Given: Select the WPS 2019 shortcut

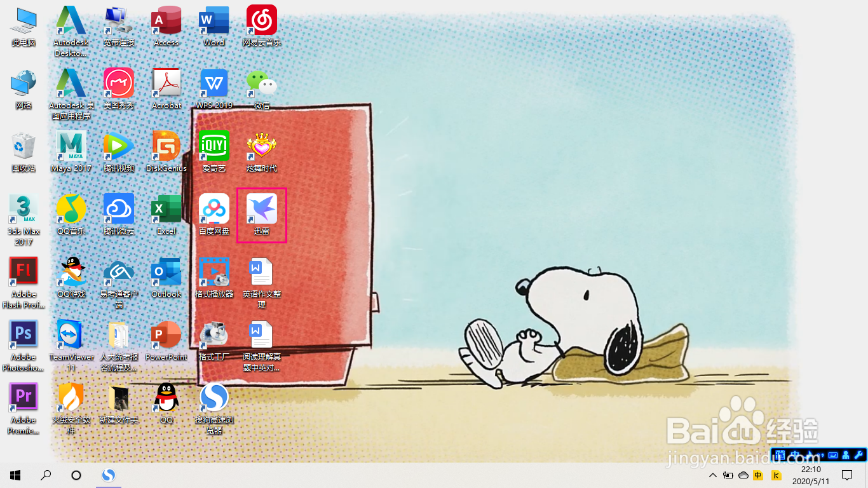Looking at the screenshot, I should pos(214,90).
